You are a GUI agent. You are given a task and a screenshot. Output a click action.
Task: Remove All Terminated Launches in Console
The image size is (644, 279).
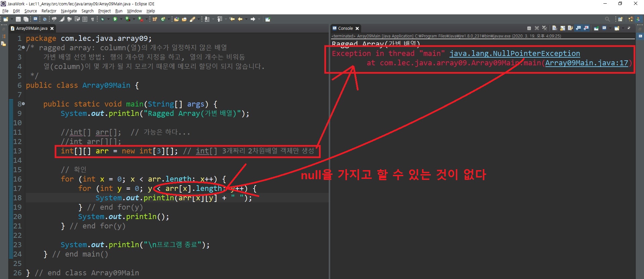pos(544,28)
